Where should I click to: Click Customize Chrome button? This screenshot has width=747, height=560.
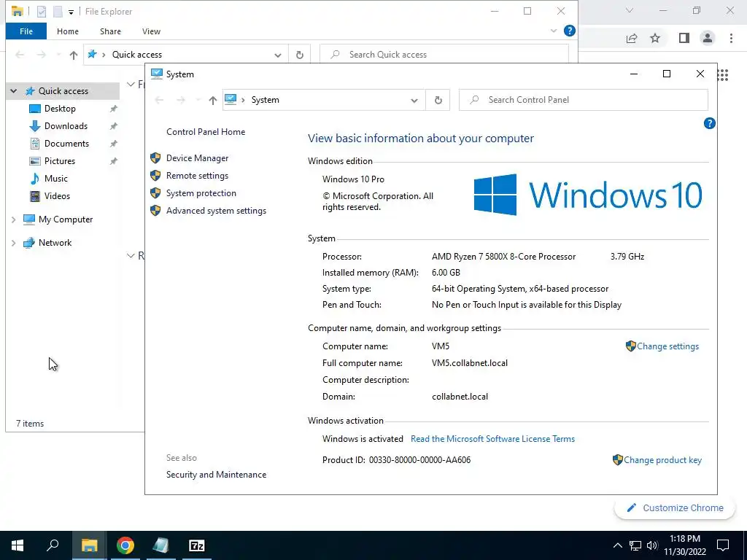tap(676, 507)
